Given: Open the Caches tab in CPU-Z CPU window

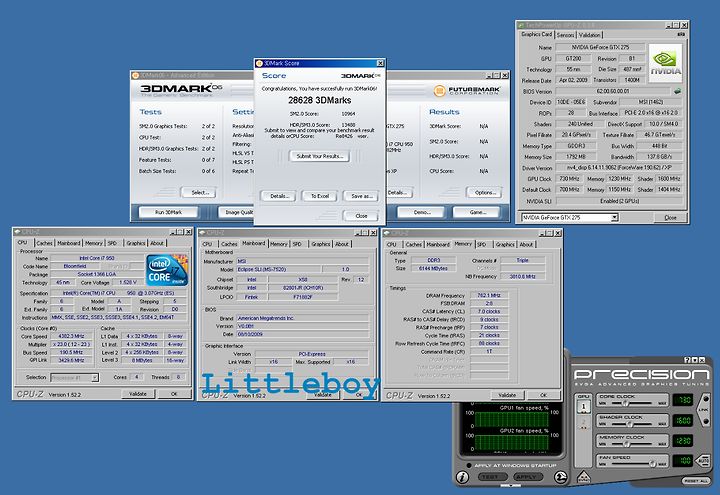Looking at the screenshot, I should (x=44, y=243).
